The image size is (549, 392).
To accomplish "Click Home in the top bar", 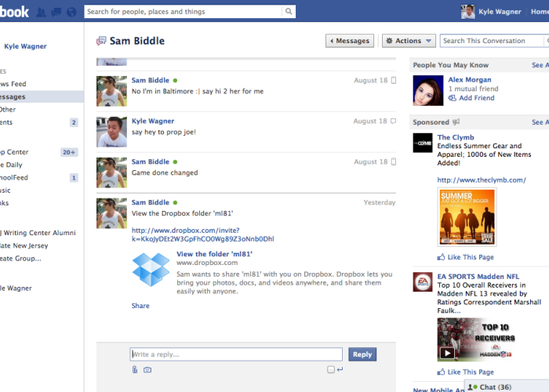I will coord(540,12).
